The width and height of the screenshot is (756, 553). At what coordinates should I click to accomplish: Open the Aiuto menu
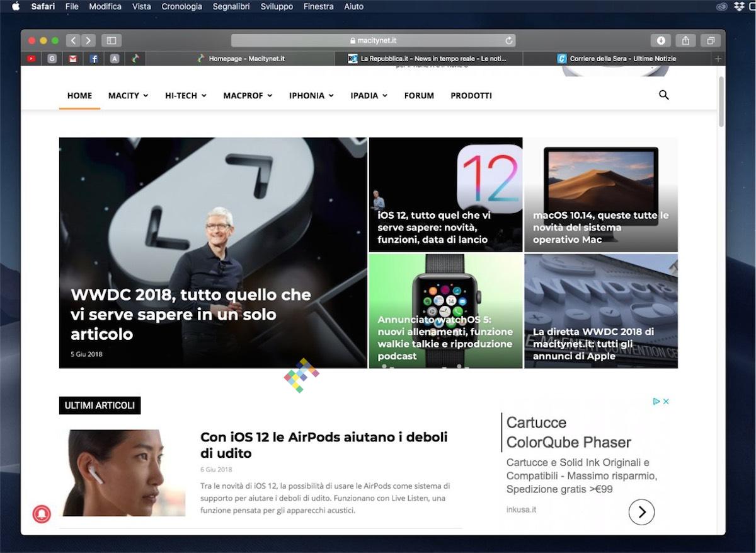point(354,6)
